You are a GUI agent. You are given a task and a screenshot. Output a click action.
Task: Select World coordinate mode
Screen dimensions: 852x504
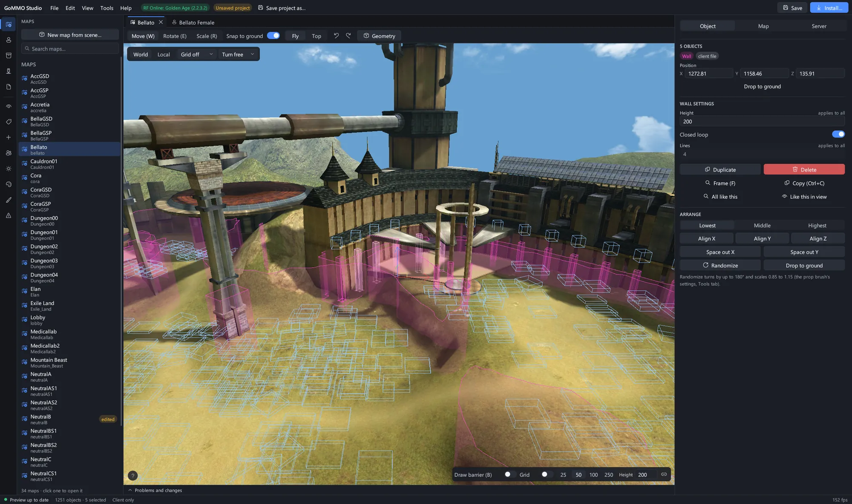point(141,54)
